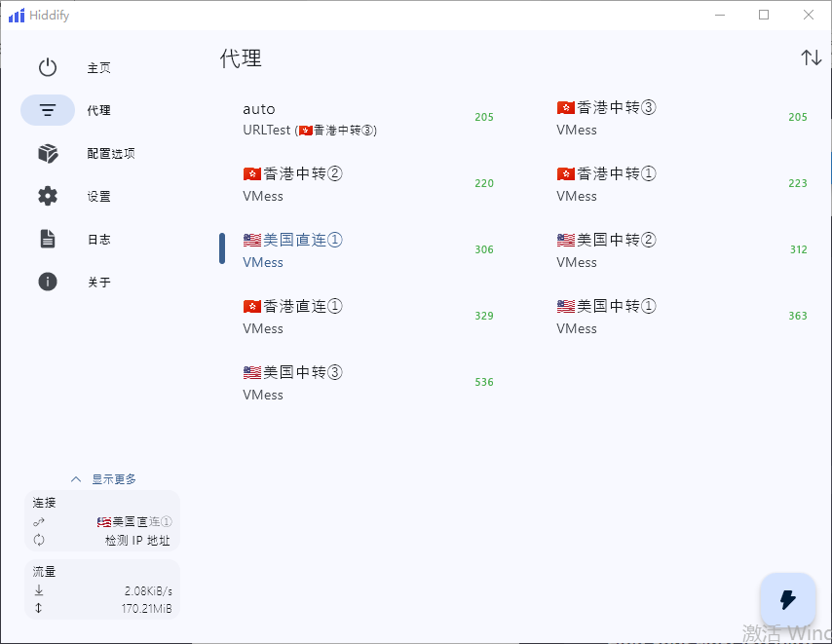Select the filter icon for 代理
Screen dimensions: 832x644
(48, 110)
